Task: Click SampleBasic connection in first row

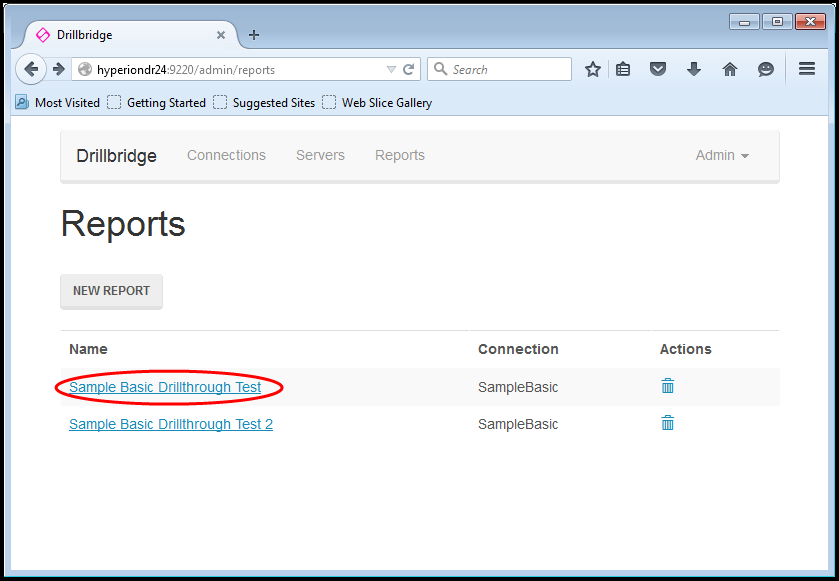Action: pos(518,387)
